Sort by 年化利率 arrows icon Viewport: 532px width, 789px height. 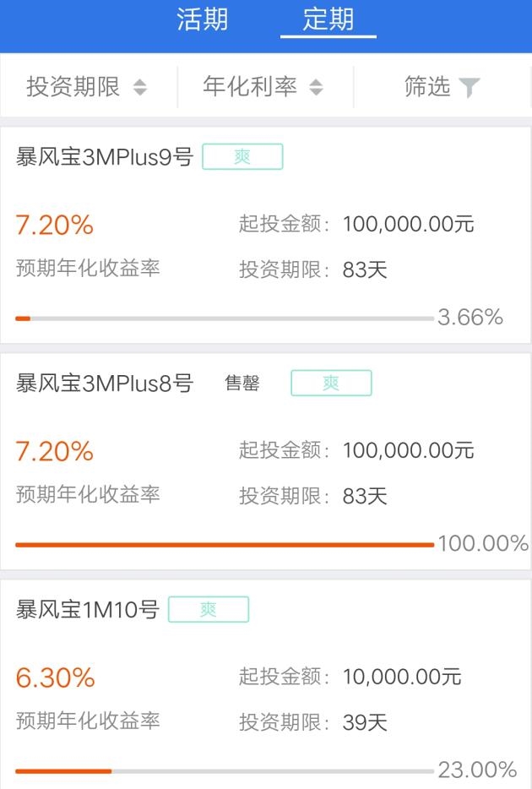316,87
